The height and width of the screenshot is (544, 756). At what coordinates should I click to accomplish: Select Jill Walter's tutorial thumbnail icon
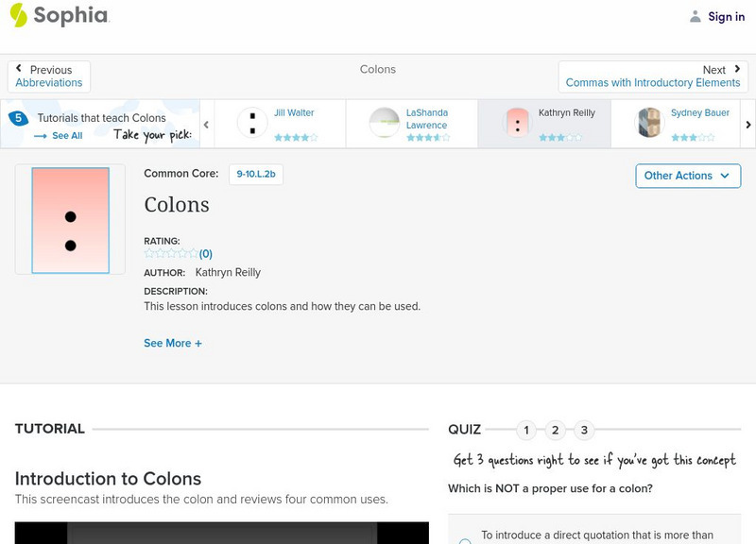[252, 123]
